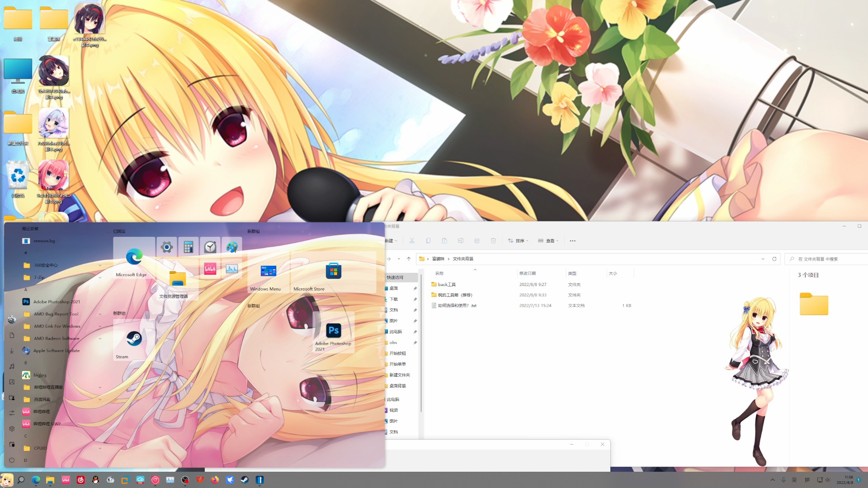
Task: Launch Steam from the pinned tiles
Action: (134, 339)
